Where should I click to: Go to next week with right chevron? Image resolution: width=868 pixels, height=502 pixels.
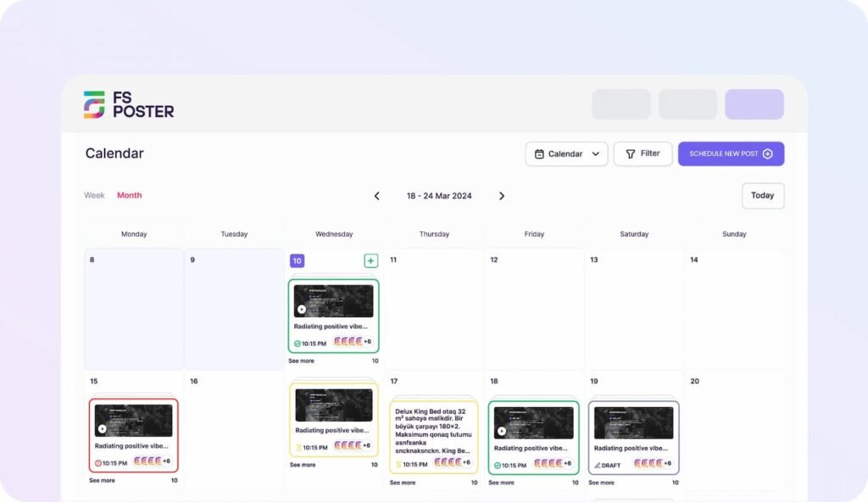pos(502,196)
